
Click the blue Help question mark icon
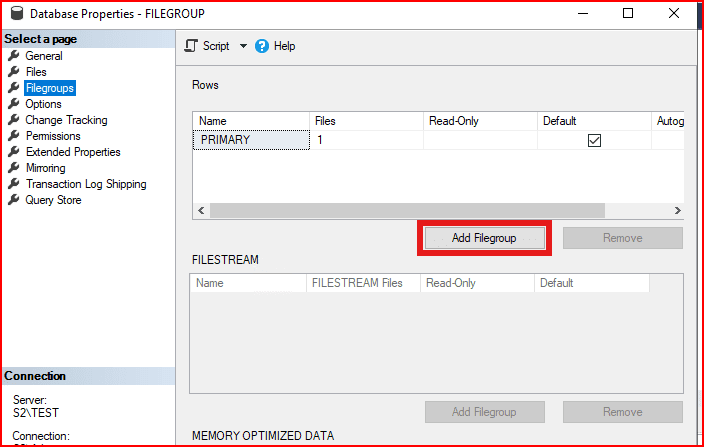pos(262,46)
